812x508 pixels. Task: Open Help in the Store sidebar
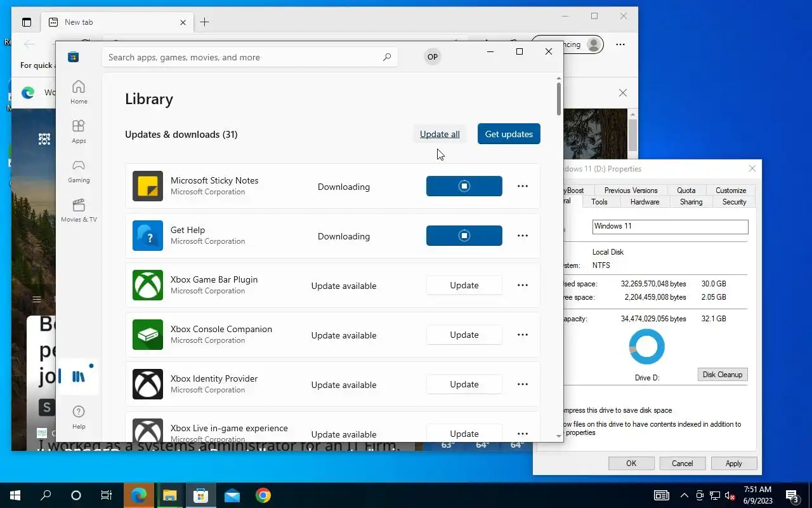pyautogui.click(x=79, y=417)
